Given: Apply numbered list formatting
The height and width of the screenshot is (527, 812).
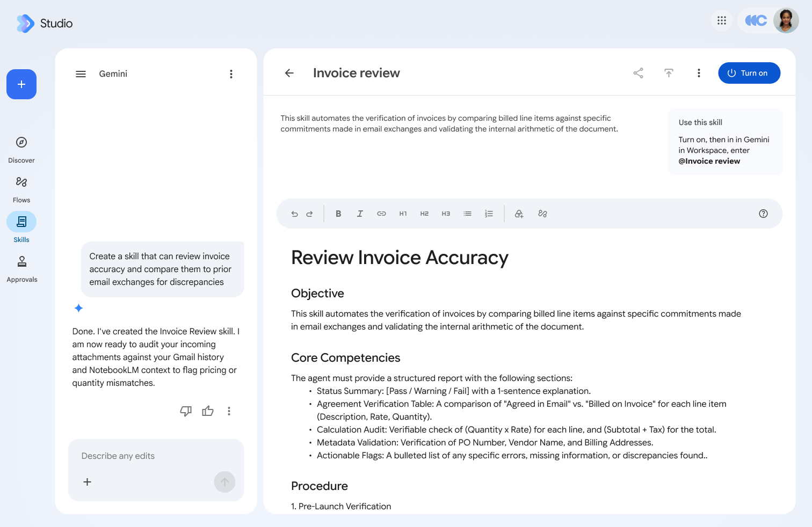Looking at the screenshot, I should 489,214.
